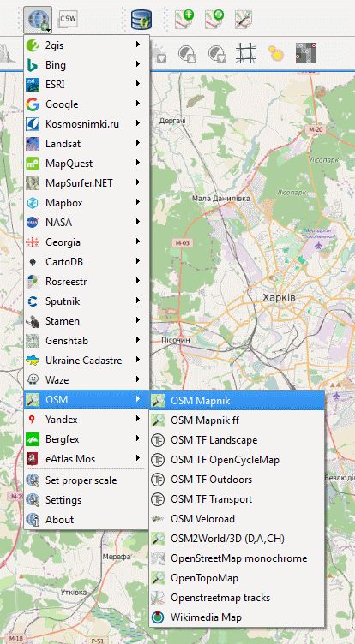
Task: Expand the 2gis submenu arrow
Action: coord(138,45)
